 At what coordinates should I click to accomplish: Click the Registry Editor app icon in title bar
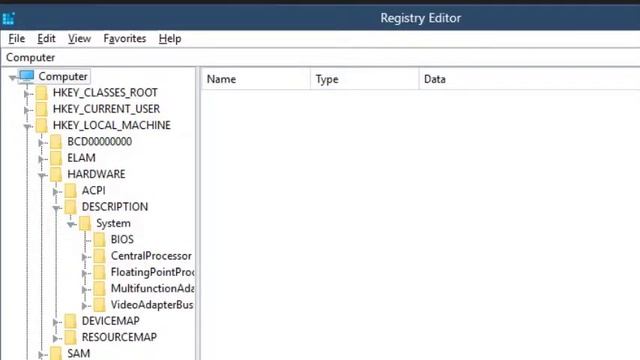coord(9,18)
